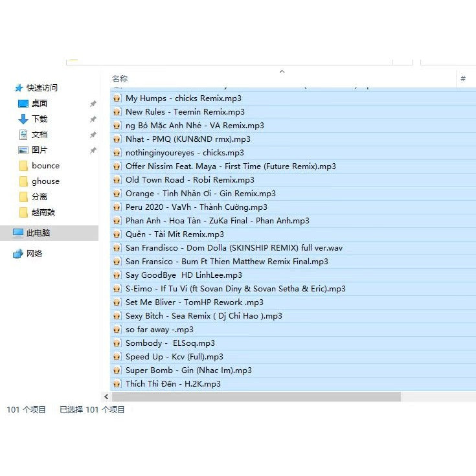
Task: Click the Quick Access star icon
Action: point(19,88)
